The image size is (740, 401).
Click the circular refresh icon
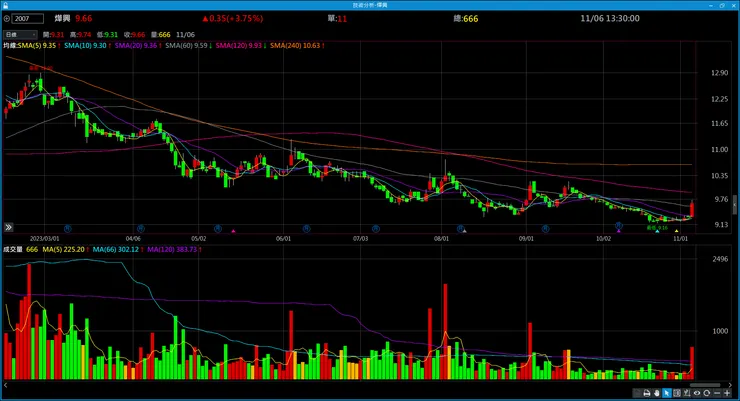706,393
